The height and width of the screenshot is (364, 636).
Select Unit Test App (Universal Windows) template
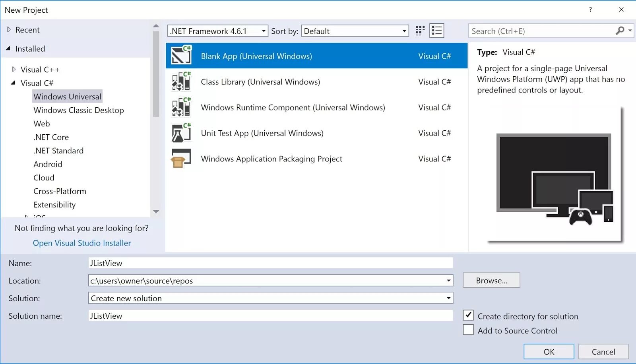[x=316, y=133]
